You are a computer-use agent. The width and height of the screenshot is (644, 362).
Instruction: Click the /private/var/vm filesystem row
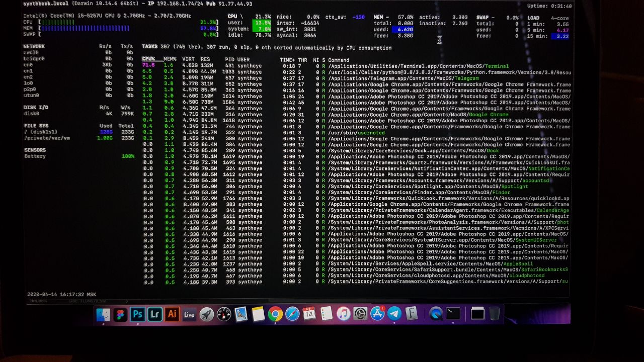78,138
